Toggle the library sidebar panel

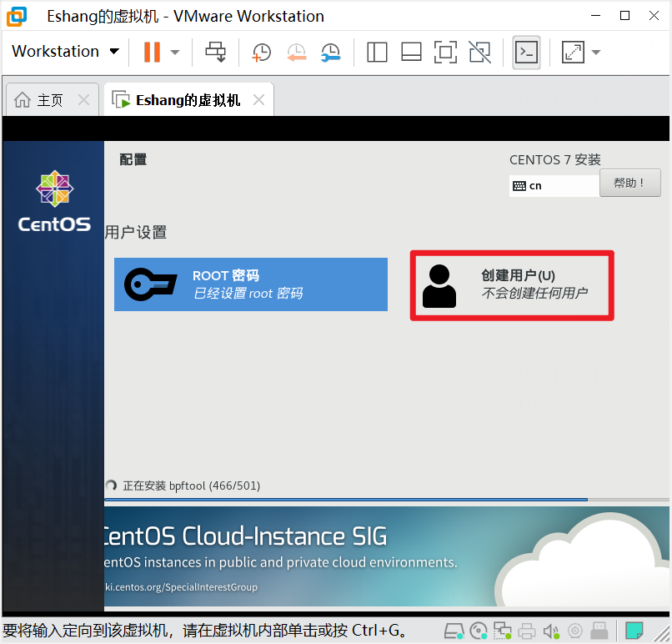pyautogui.click(x=377, y=53)
